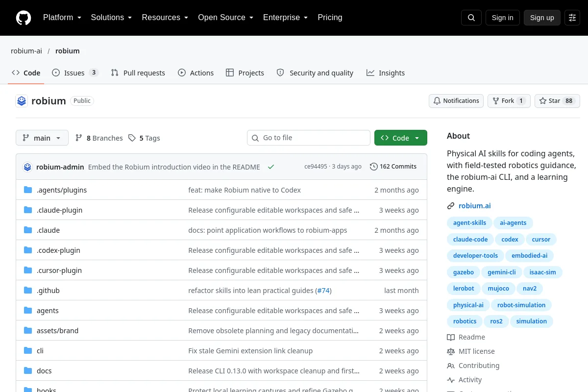Click the Notifications button
The width and height of the screenshot is (588, 392).
pyautogui.click(x=456, y=101)
